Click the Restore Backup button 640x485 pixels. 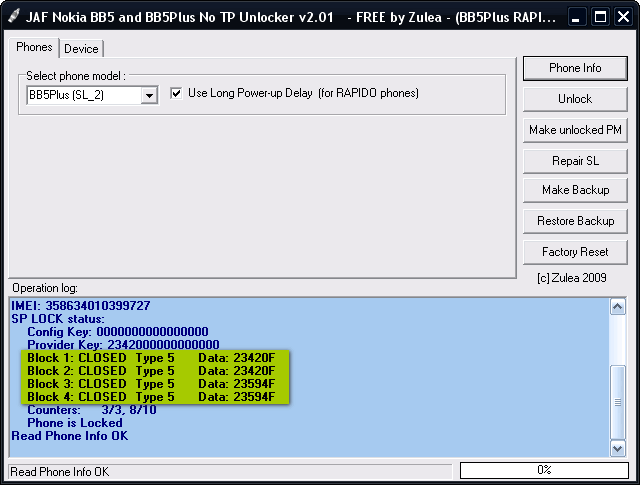pyautogui.click(x=575, y=221)
